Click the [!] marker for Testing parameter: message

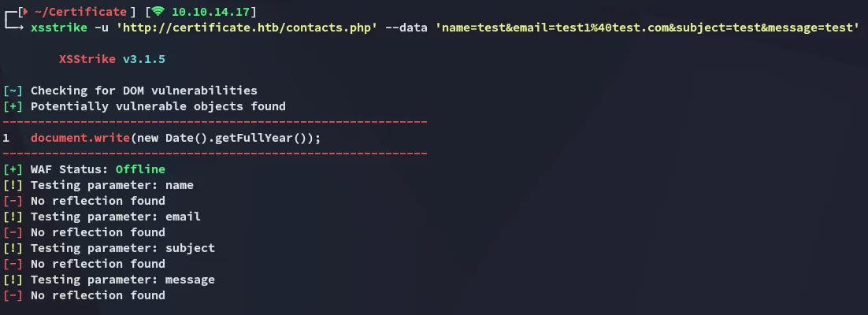tap(13, 280)
